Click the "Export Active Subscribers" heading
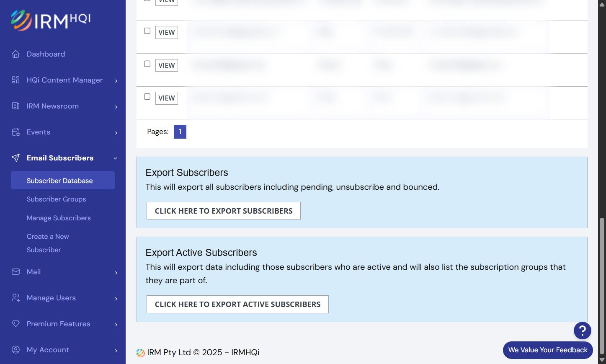Image resolution: width=606 pixels, height=364 pixels. pyautogui.click(x=201, y=253)
